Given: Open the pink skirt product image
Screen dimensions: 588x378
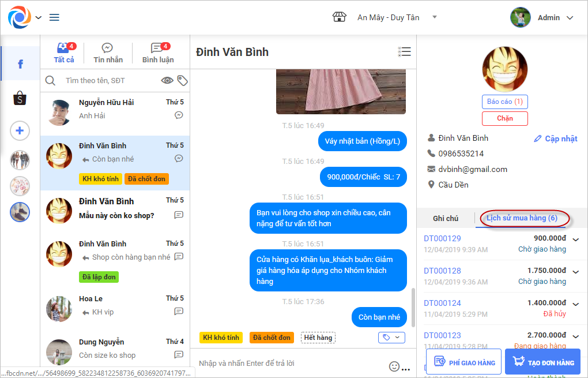Looking at the screenshot, I should coord(341,92).
